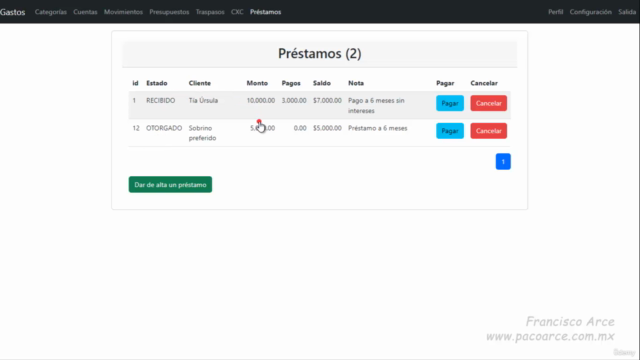The width and height of the screenshot is (640, 360).
Task: Navigate to Movimientos
Action: coord(123,12)
